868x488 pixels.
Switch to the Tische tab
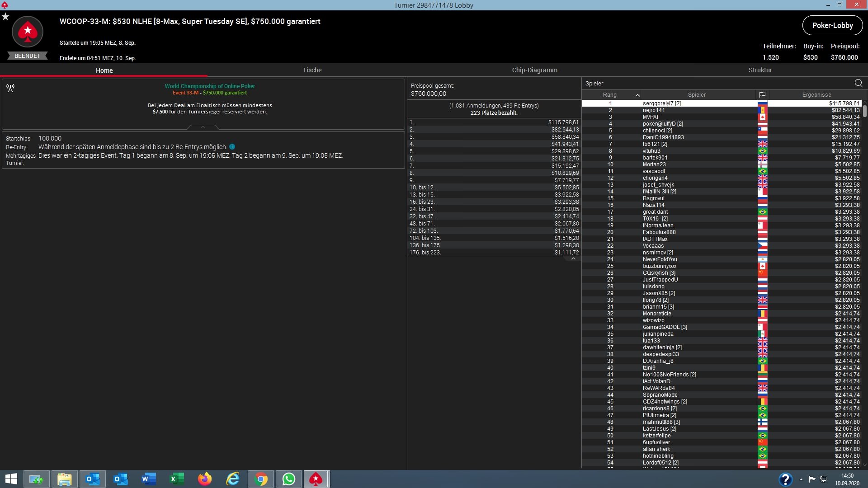click(312, 70)
